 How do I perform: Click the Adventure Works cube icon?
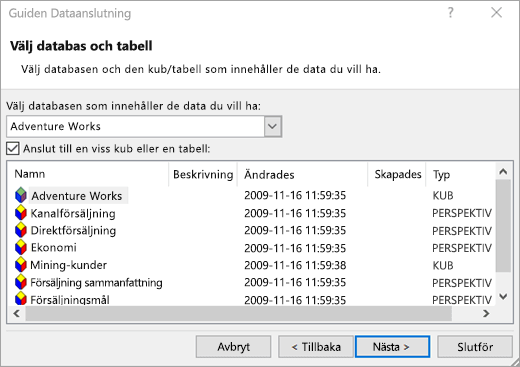click(x=21, y=195)
